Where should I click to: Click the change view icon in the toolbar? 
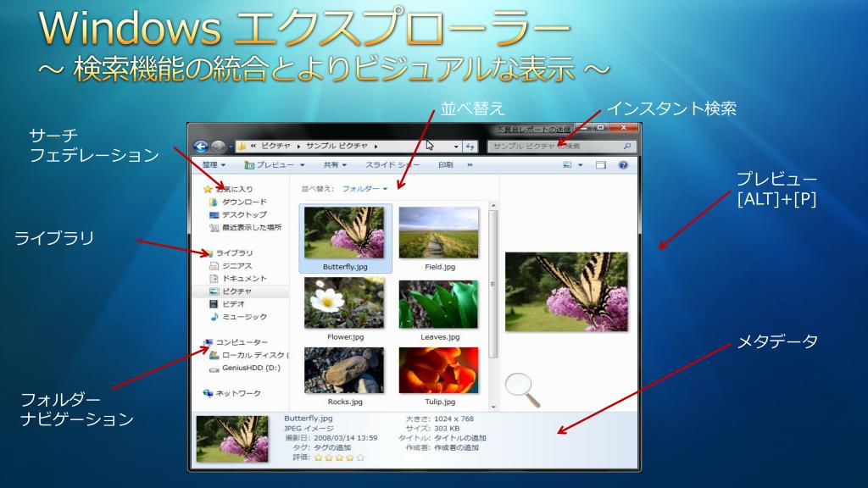point(567,165)
